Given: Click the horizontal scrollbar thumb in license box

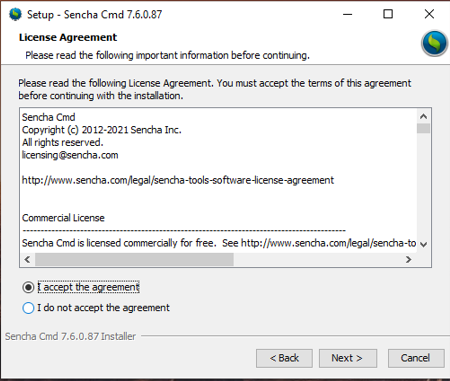Looking at the screenshot, I should pos(134,259).
